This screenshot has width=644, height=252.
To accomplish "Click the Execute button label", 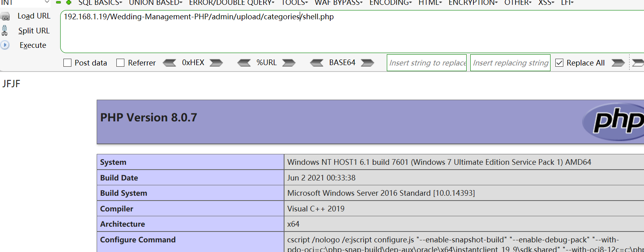I will [33, 45].
